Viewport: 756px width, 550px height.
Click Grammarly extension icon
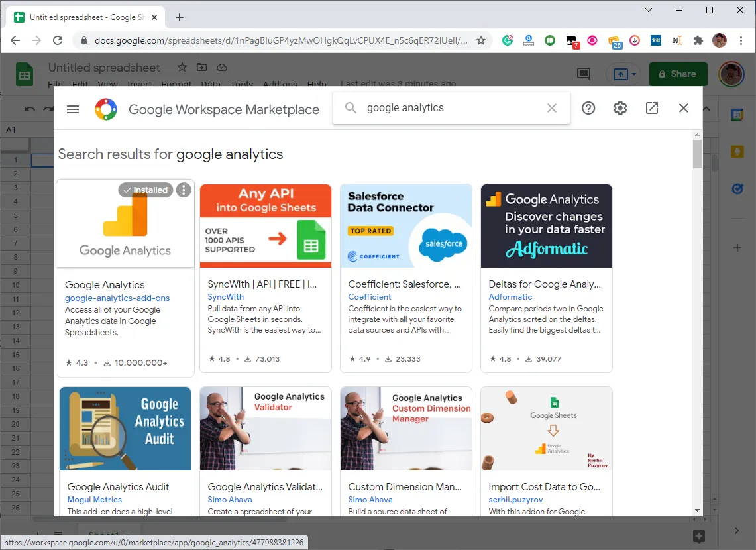(508, 40)
